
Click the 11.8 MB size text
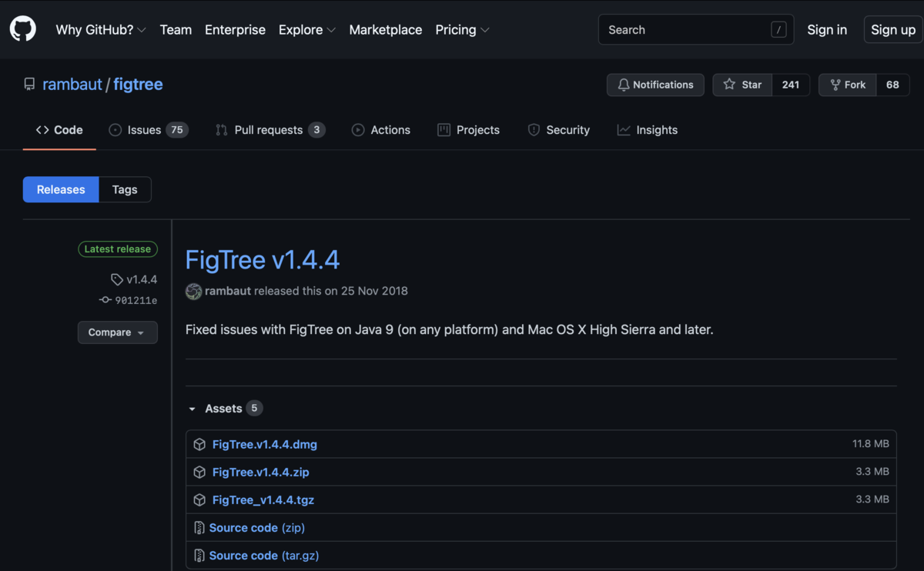pos(871,444)
